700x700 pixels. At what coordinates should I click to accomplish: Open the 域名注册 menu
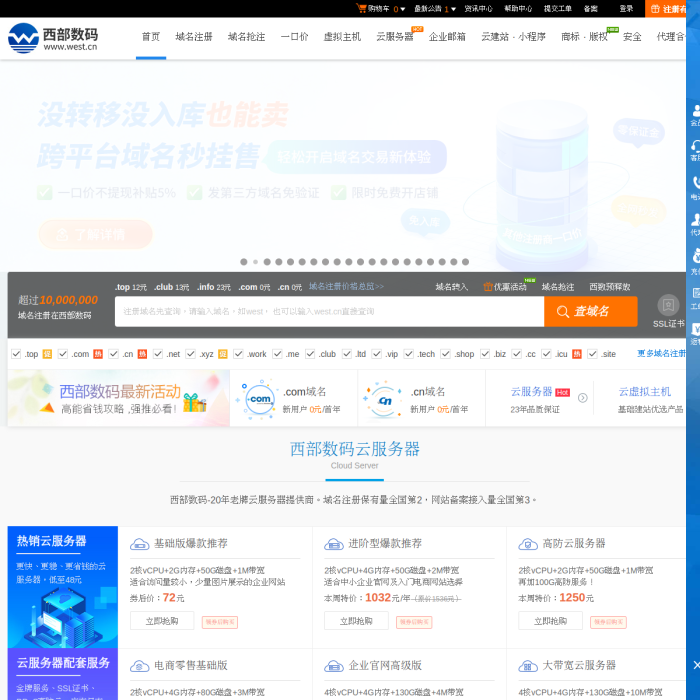pyautogui.click(x=194, y=37)
